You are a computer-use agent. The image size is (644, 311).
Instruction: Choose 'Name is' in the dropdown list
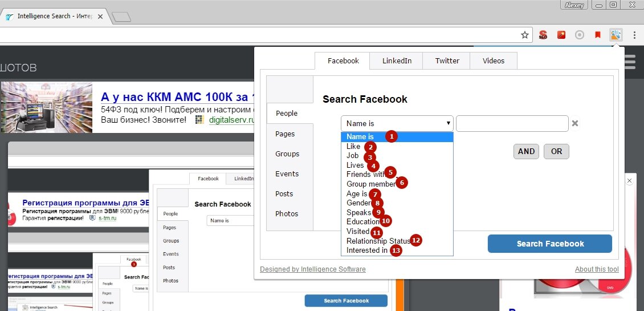point(397,137)
